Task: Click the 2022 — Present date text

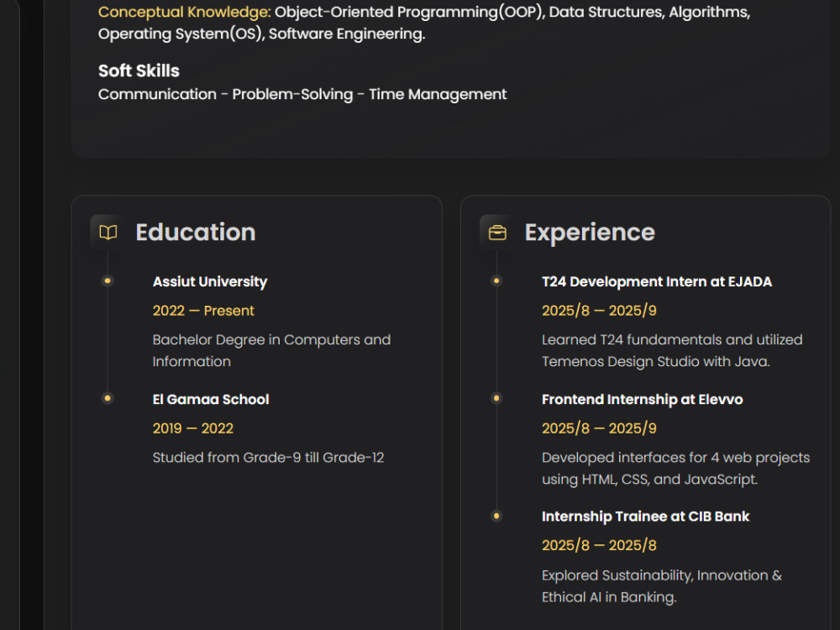Action: [x=203, y=311]
